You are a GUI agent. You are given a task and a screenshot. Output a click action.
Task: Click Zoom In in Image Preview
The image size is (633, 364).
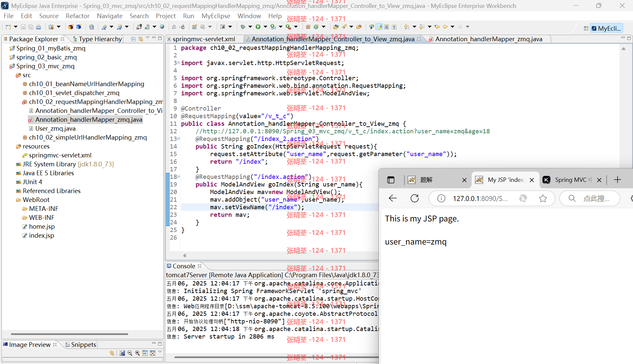click(x=137, y=353)
